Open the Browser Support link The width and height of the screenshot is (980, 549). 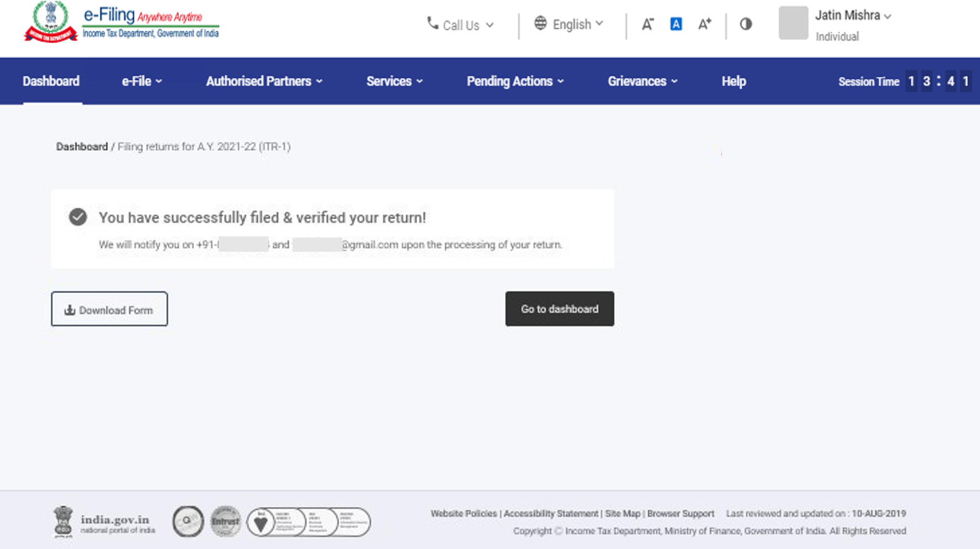tap(681, 513)
